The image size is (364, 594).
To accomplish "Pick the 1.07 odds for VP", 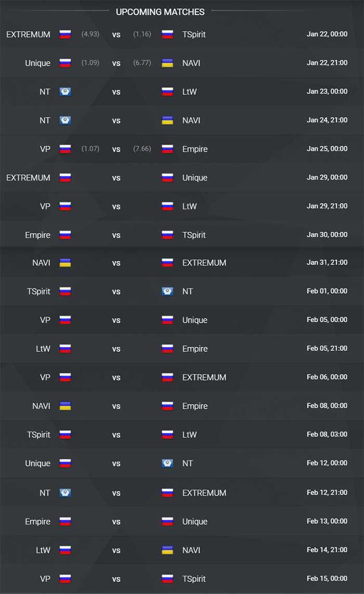I will click(90, 148).
